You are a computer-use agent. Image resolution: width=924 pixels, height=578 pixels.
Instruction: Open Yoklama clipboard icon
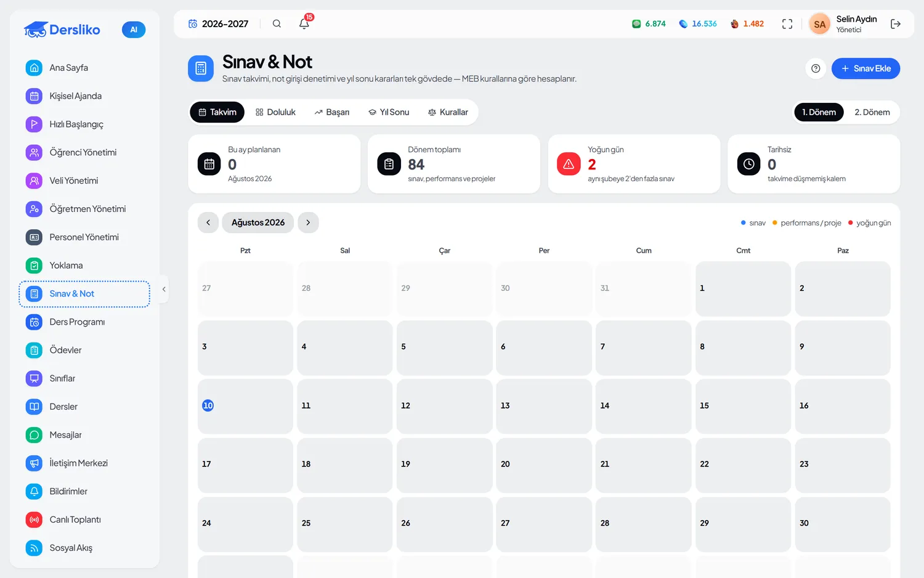[34, 266]
